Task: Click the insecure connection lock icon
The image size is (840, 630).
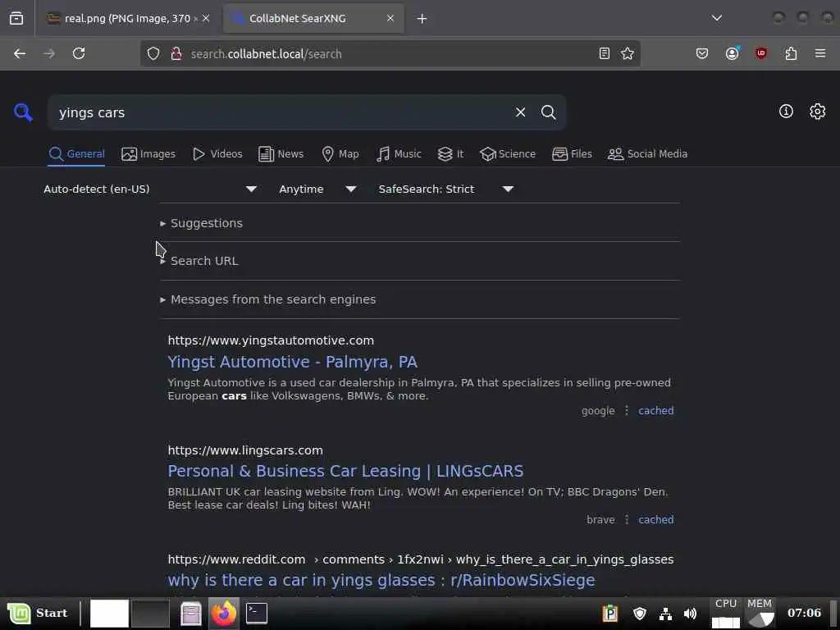Action: point(176,53)
